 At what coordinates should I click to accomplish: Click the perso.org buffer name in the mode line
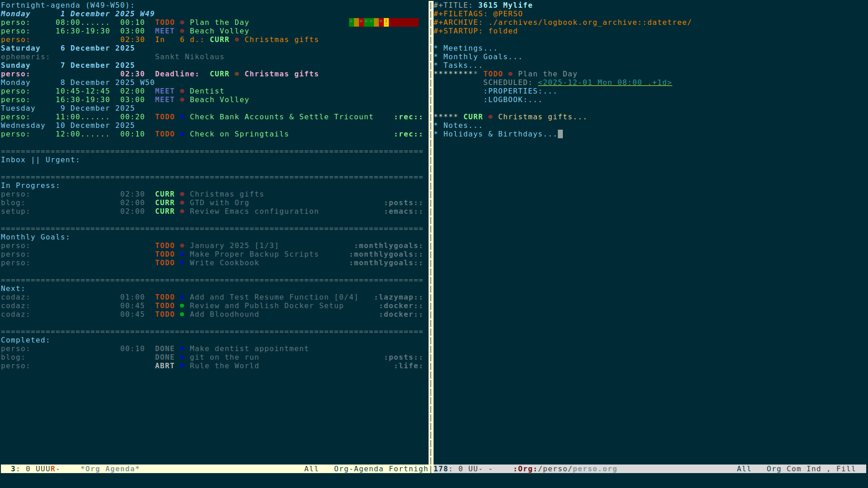(x=594, y=469)
